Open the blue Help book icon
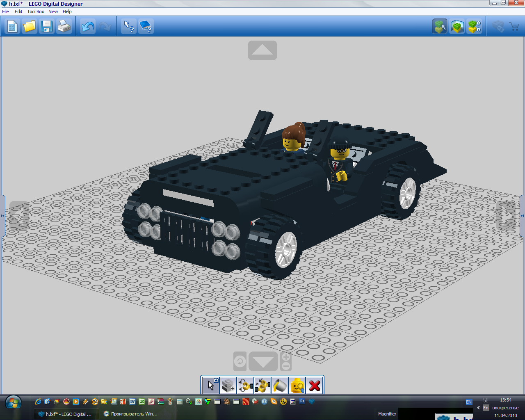Screen dimensions: 525x420 click(146, 27)
